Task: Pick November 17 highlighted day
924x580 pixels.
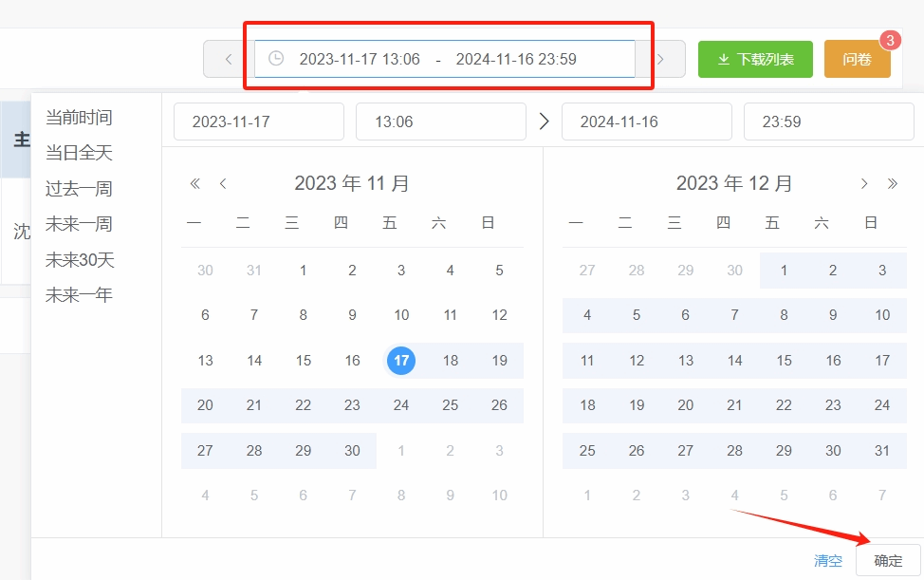Action: pos(401,360)
